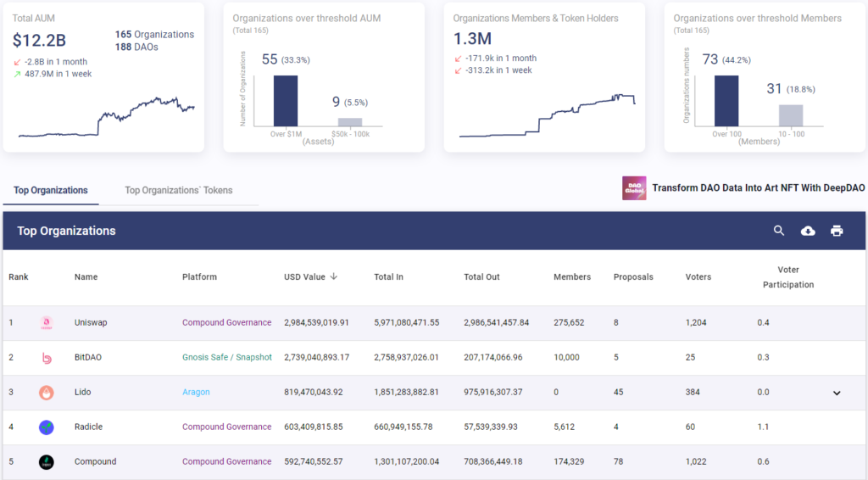
Task: Select the Top Organizations tab
Action: coord(51,190)
